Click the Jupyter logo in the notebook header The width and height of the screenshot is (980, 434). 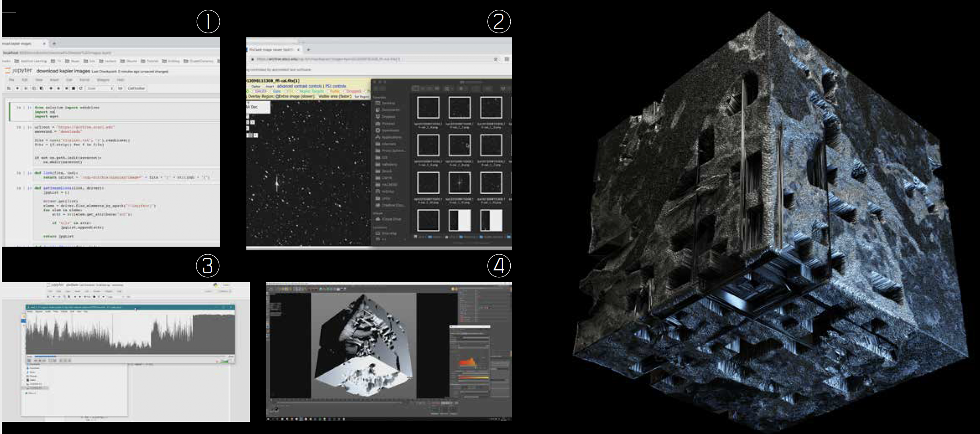(x=18, y=71)
